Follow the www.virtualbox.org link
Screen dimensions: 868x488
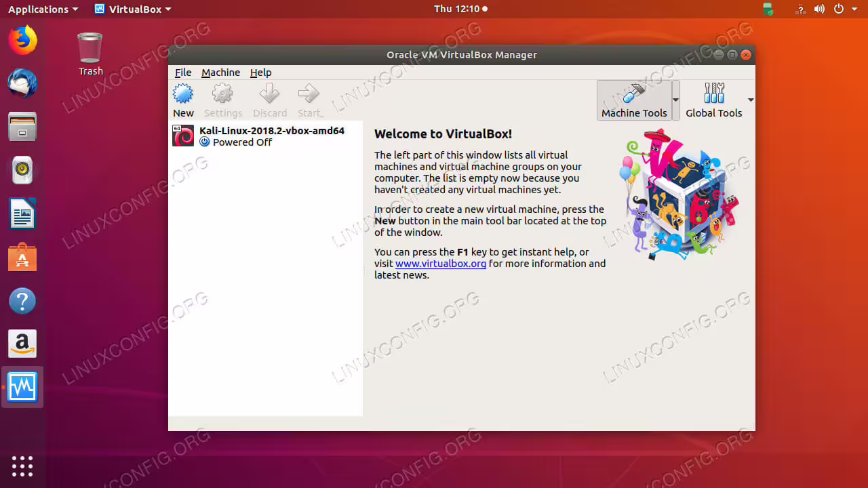click(x=441, y=264)
